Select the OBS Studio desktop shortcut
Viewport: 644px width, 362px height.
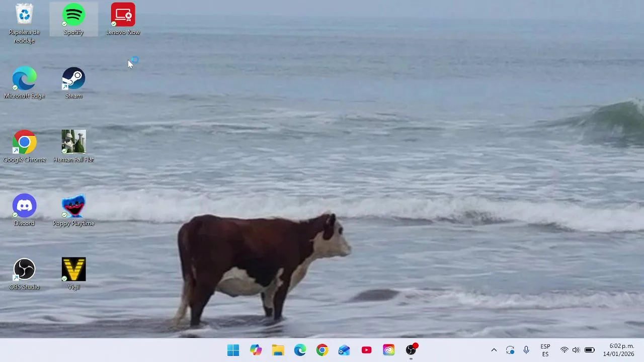(24, 274)
